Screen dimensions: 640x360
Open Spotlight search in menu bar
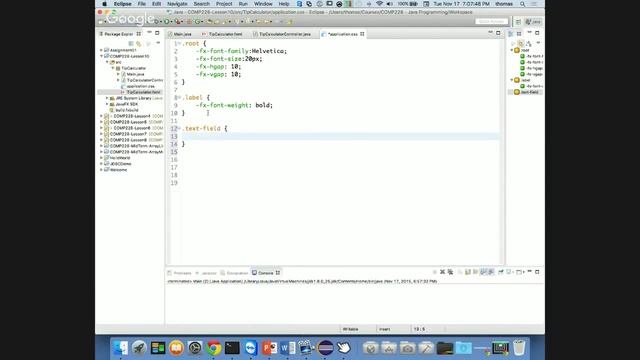click(522, 4)
